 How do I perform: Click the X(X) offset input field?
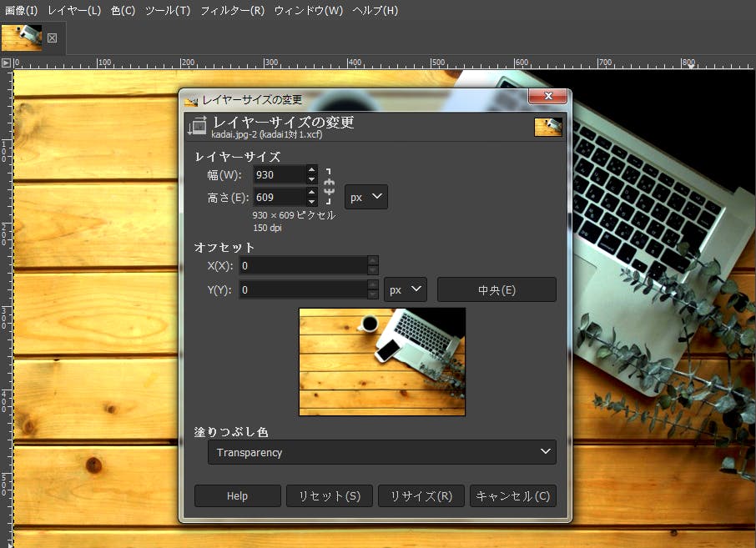[303, 265]
